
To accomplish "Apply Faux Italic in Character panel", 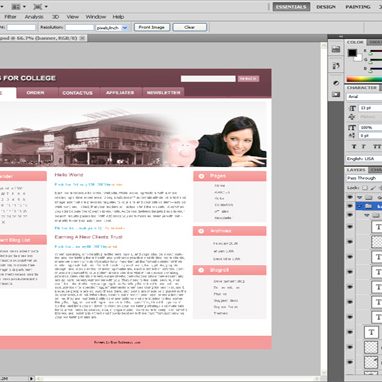I will (364, 146).
